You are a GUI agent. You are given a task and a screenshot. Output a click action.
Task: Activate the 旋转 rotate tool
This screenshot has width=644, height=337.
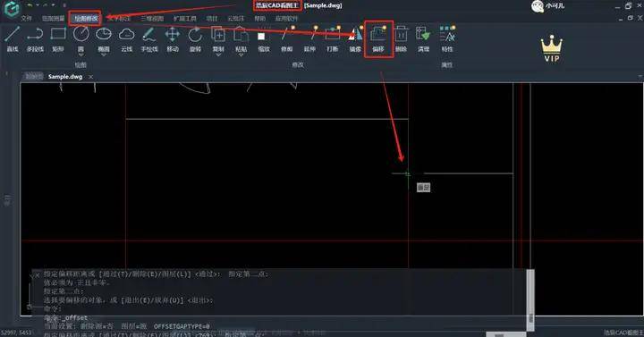pyautogui.click(x=195, y=38)
